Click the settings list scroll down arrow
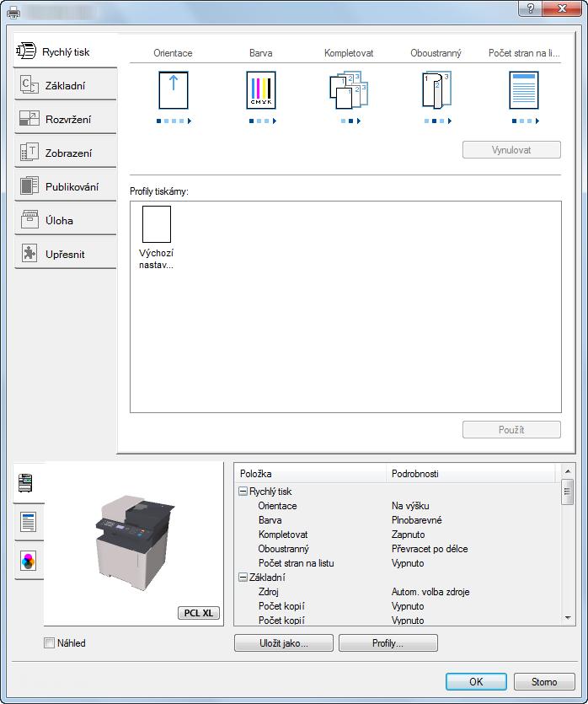Viewport: 588px width, 704px height. click(x=568, y=618)
